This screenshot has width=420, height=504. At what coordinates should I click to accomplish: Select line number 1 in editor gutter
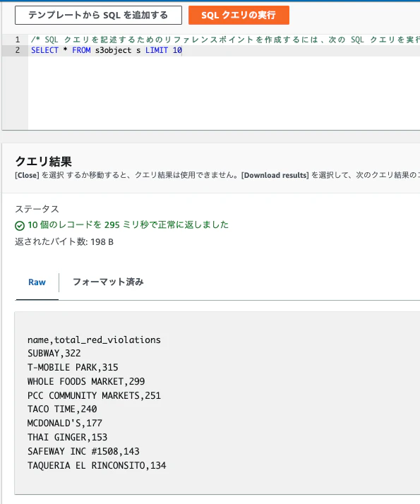click(x=18, y=40)
